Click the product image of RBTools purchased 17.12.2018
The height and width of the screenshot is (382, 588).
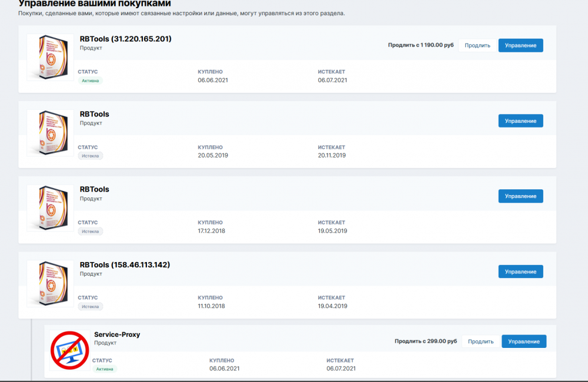coord(50,208)
